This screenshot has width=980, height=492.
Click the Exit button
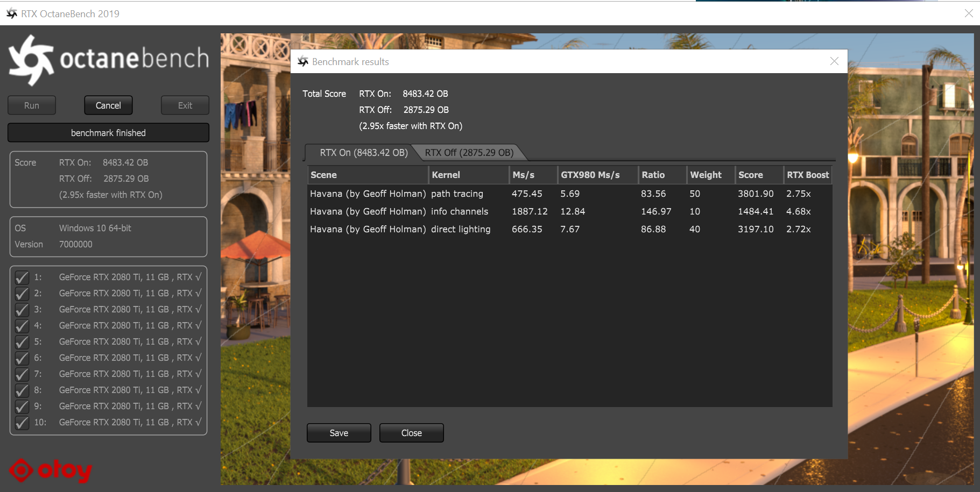click(x=185, y=105)
